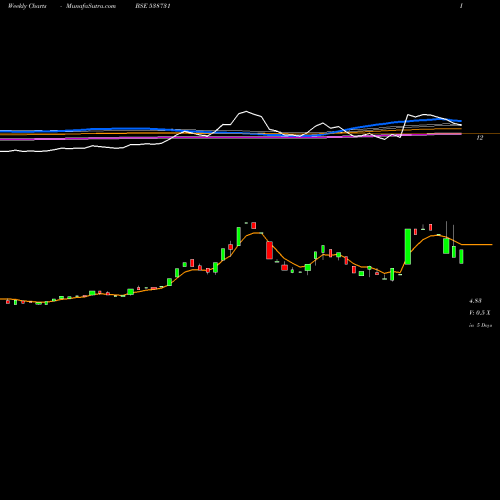Click the 'Weekly Charts' title text

pyautogui.click(x=27, y=6)
